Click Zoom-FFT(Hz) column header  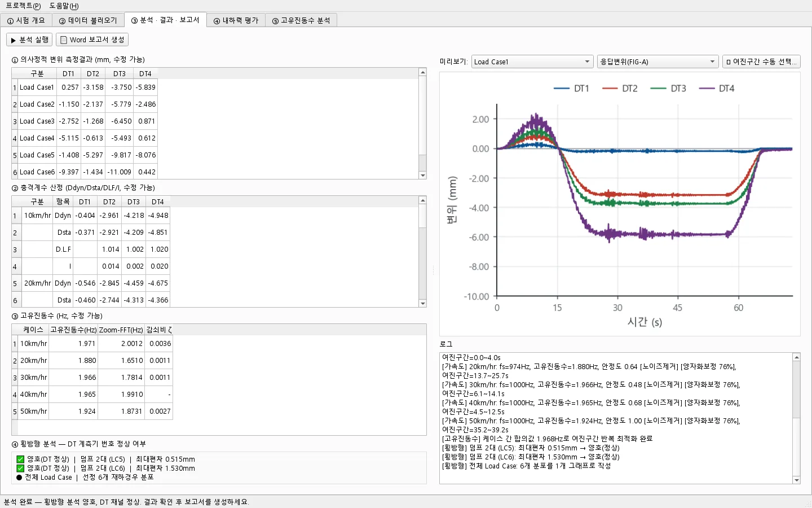pos(121,330)
